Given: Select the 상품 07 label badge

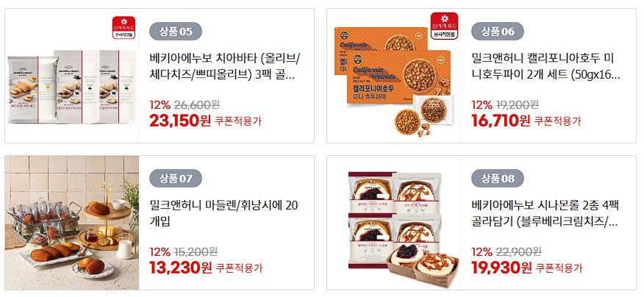Looking at the screenshot, I should click(176, 179).
